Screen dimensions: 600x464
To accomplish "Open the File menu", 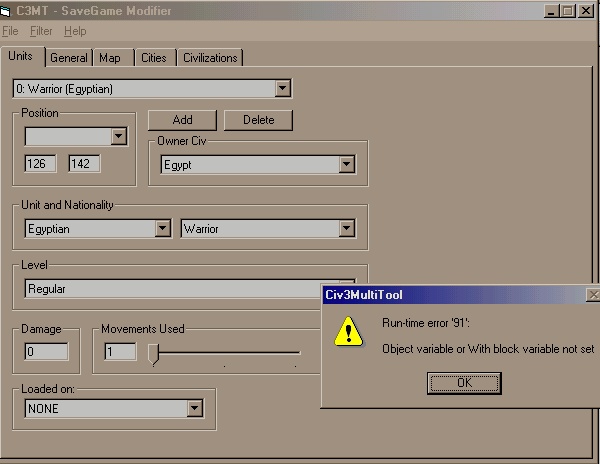I will 10,32.
